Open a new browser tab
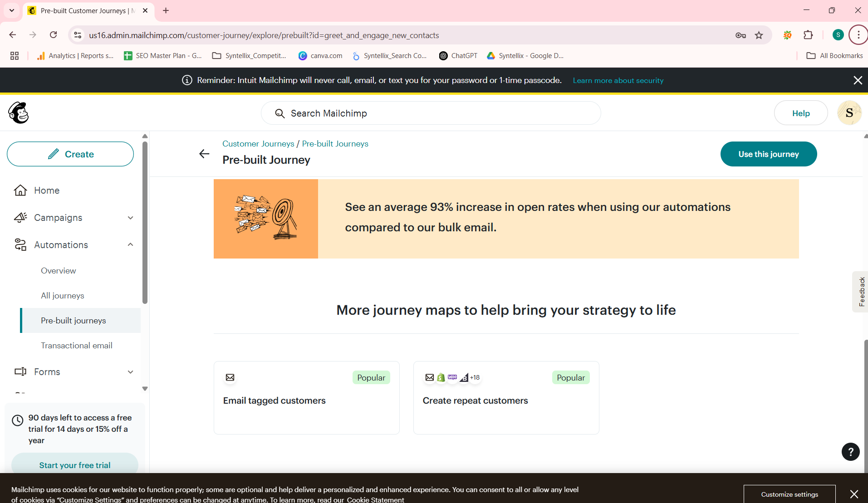Screen dimensions: 868x503 [x=166, y=10]
